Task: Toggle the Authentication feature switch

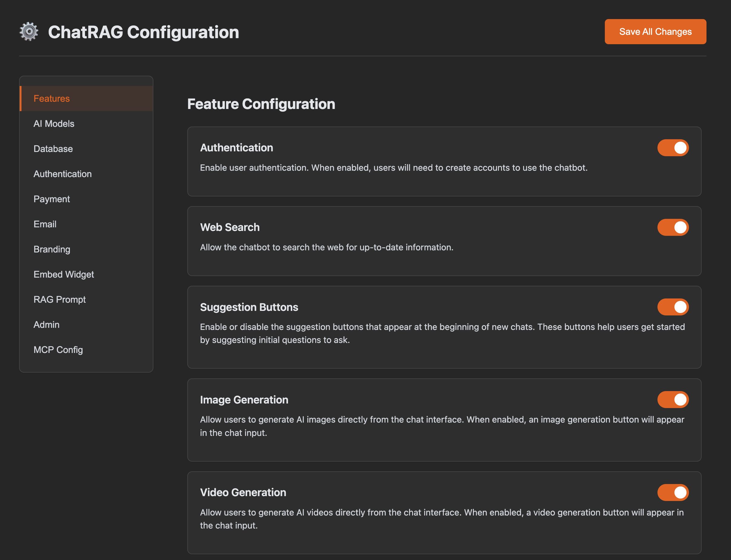Action: (x=673, y=148)
